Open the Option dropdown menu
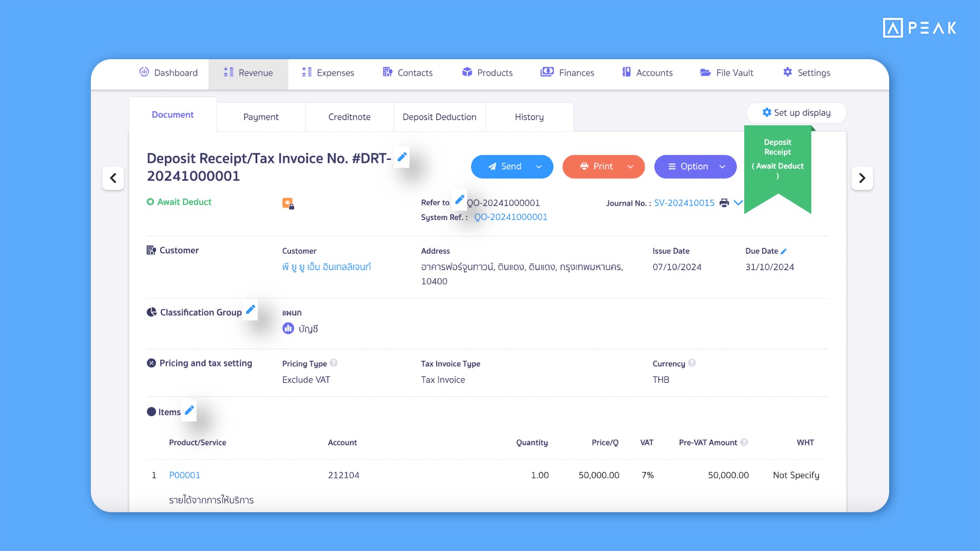This screenshot has width=980, height=551. 695,167
